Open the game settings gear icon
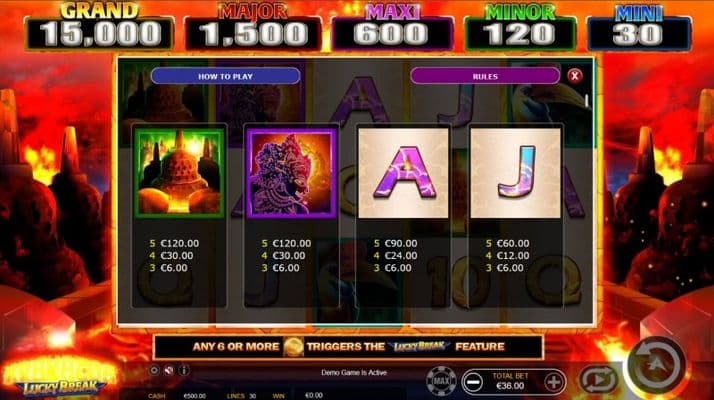 (154, 370)
